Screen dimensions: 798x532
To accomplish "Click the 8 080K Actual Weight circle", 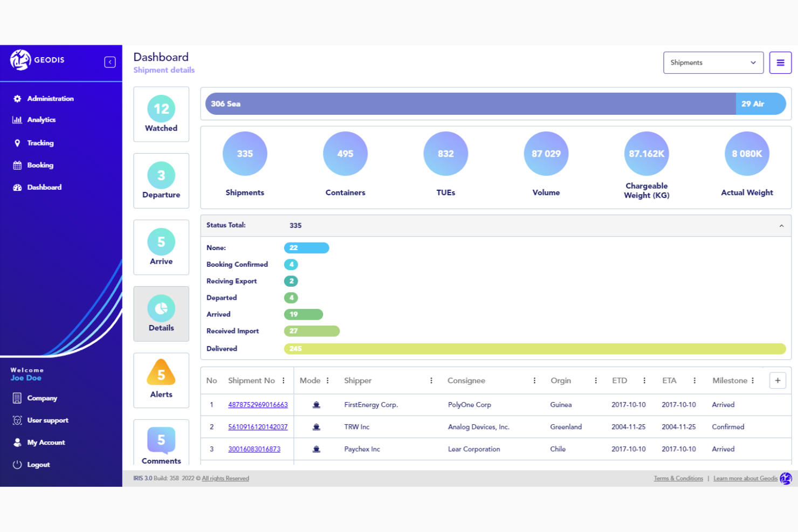I will [747, 154].
